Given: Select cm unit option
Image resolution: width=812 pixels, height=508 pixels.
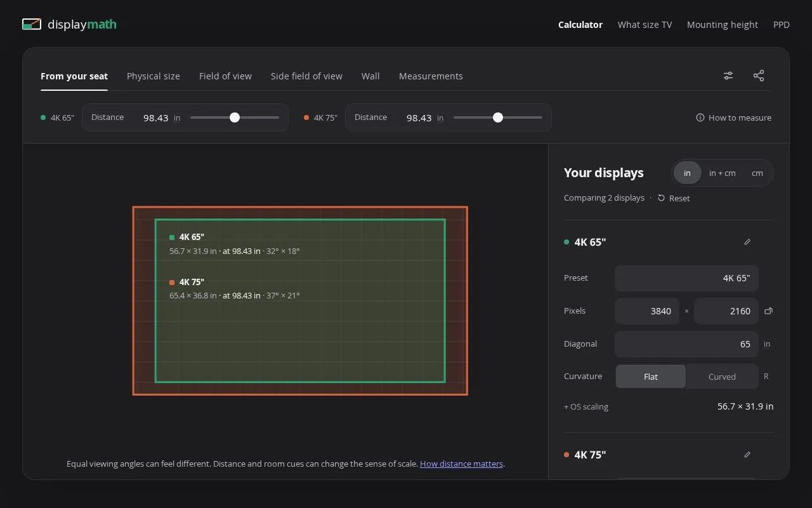Looking at the screenshot, I should 757,173.
